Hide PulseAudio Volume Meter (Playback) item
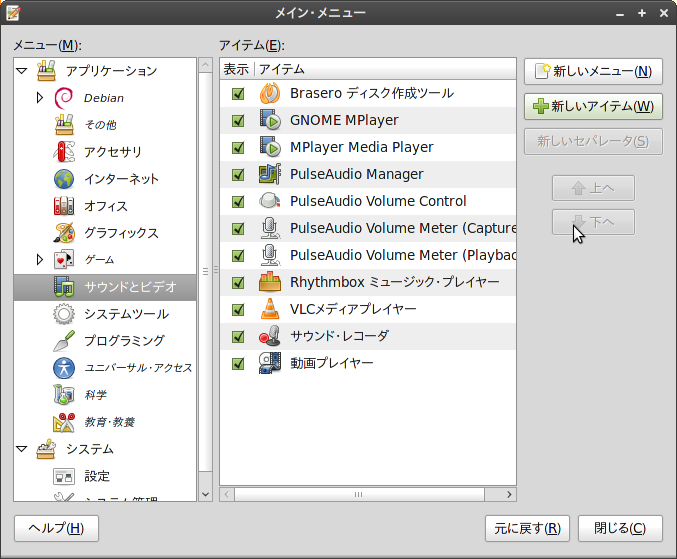This screenshot has width=677, height=559. [238, 256]
